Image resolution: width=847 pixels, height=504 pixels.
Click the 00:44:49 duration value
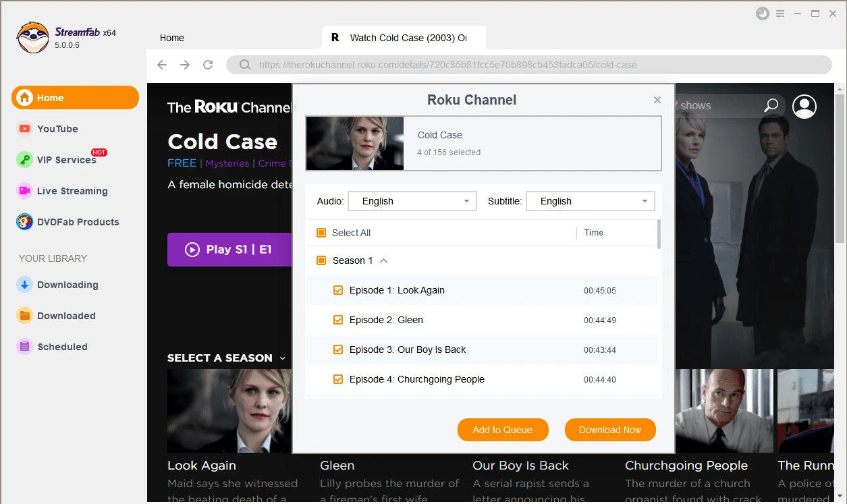600,320
